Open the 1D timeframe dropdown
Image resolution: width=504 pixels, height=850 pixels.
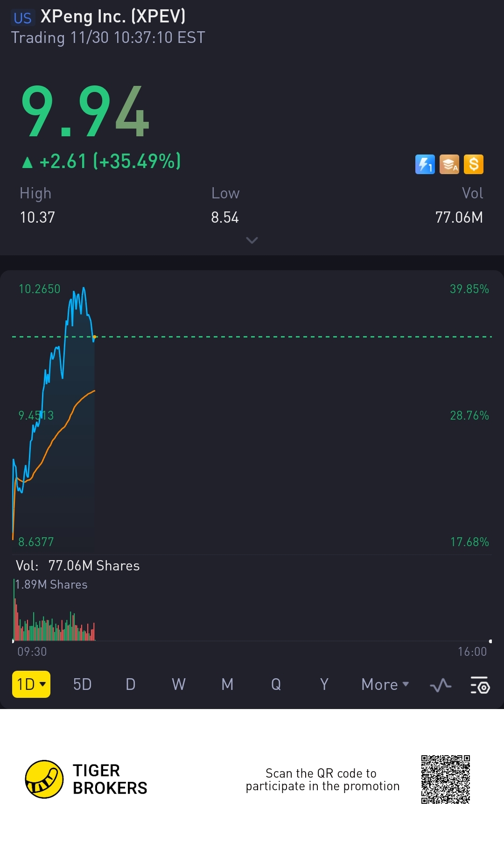[x=31, y=684]
